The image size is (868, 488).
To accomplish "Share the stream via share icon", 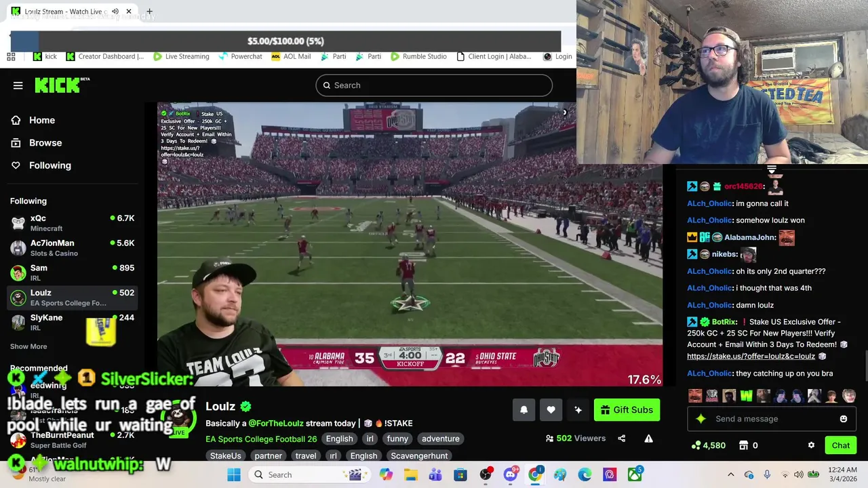I will pyautogui.click(x=621, y=439).
